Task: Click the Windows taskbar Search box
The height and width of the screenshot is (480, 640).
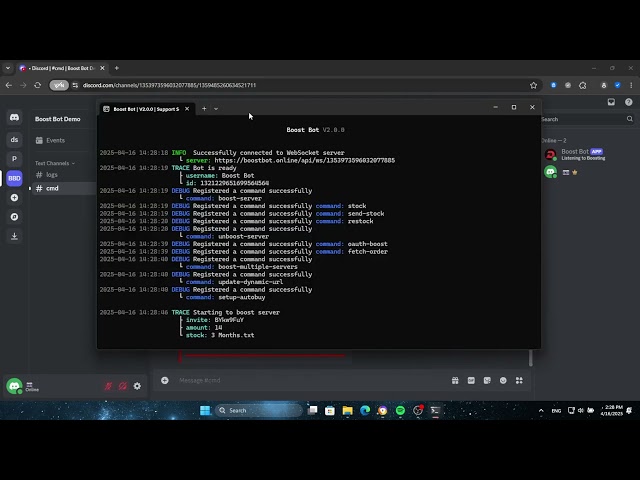Action: [x=259, y=411]
